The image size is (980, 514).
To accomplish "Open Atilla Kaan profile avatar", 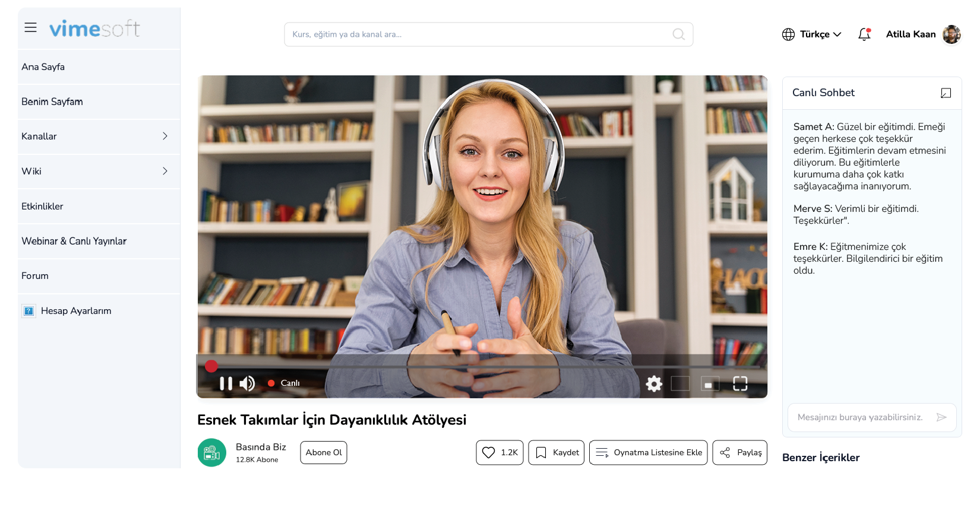I will click(x=951, y=34).
